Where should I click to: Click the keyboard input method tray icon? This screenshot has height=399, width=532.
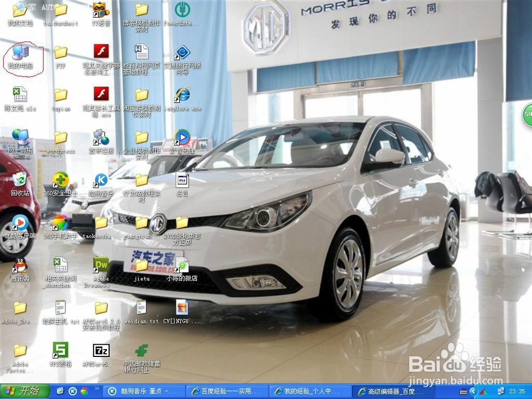[x=463, y=392]
